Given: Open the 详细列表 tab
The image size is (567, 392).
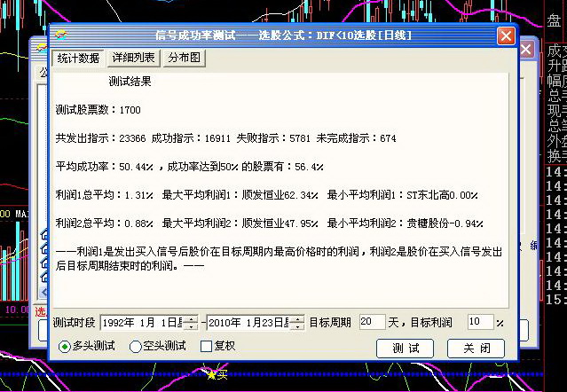Looking at the screenshot, I should 133,58.
